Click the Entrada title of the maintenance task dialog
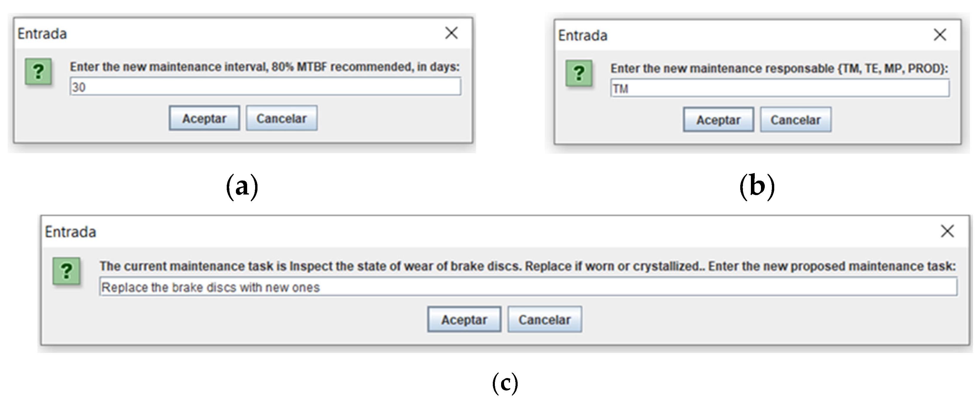 70,232
